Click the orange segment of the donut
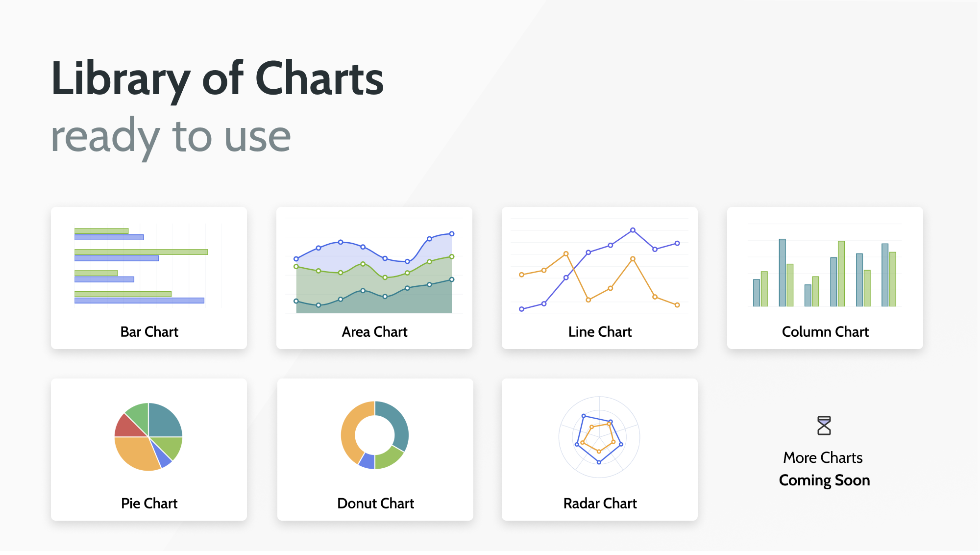Image resolution: width=980 pixels, height=555 pixels. (x=351, y=431)
